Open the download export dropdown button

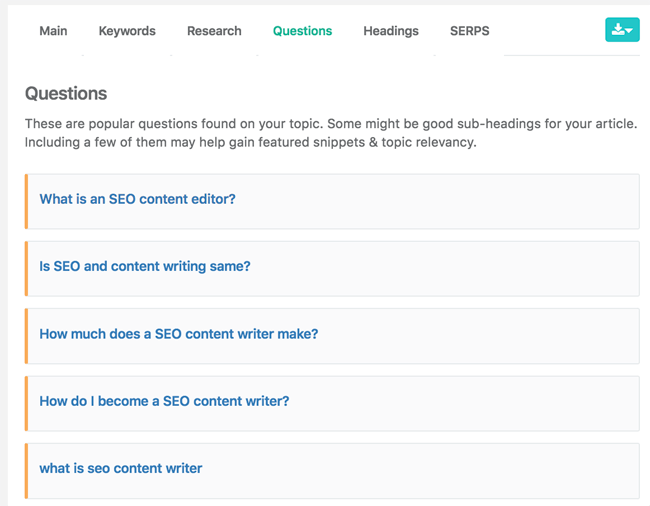point(622,30)
